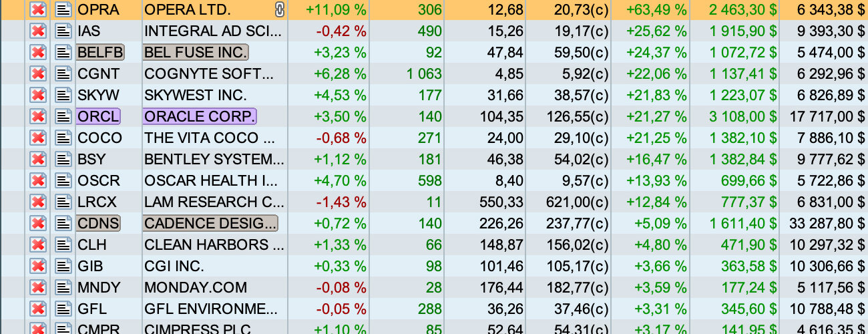Delete the CGNT row
868x334 pixels.
[38, 74]
